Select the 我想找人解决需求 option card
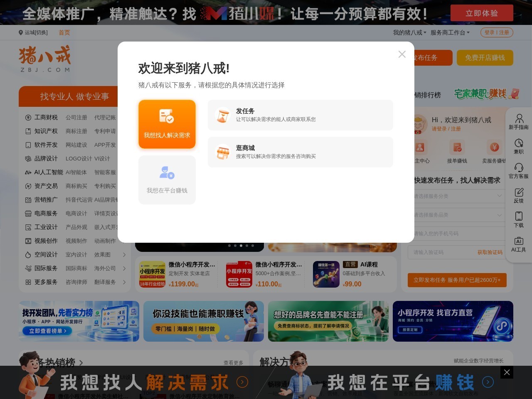Screen dimensions: 532x399 [167, 124]
